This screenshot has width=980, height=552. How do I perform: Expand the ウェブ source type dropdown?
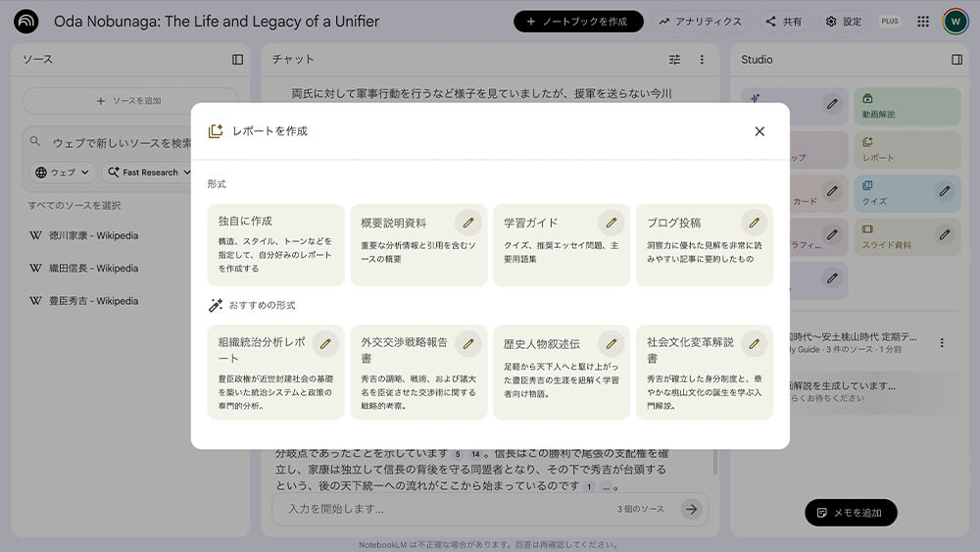click(x=63, y=173)
